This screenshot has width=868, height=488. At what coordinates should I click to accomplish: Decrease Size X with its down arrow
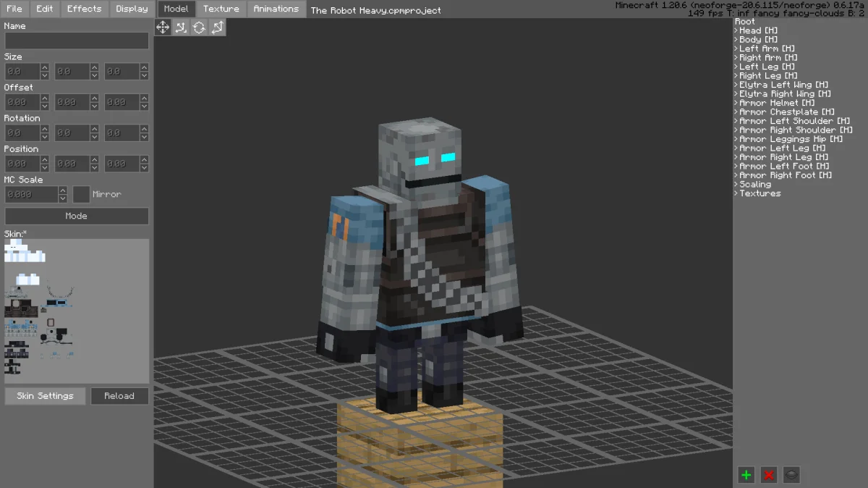[44, 75]
